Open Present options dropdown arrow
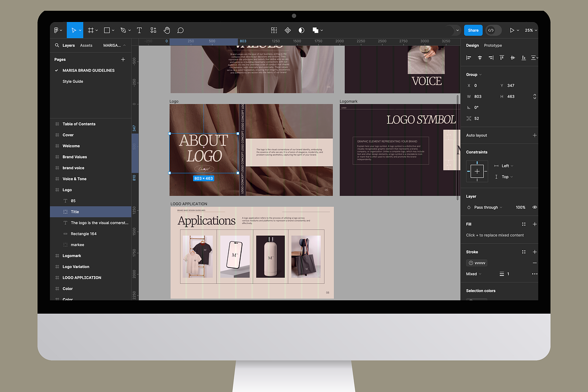 [518, 30]
